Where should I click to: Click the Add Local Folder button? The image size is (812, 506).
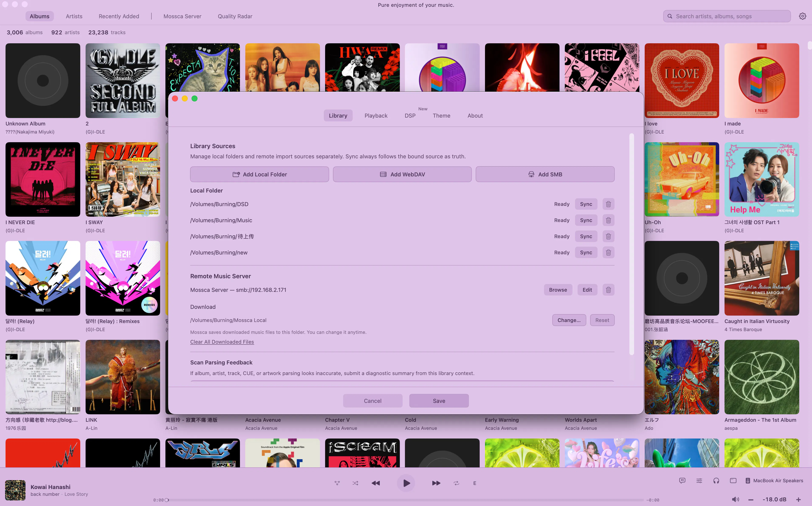259,174
